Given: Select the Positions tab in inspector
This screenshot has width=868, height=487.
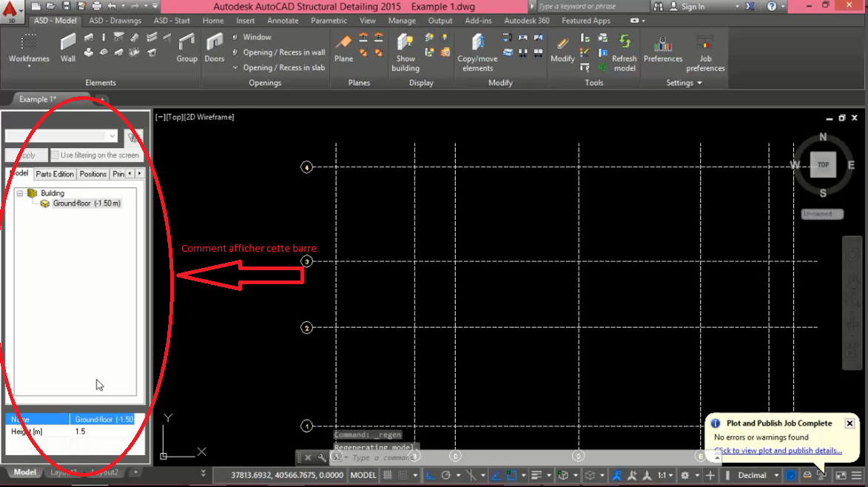Looking at the screenshot, I should tap(93, 174).
